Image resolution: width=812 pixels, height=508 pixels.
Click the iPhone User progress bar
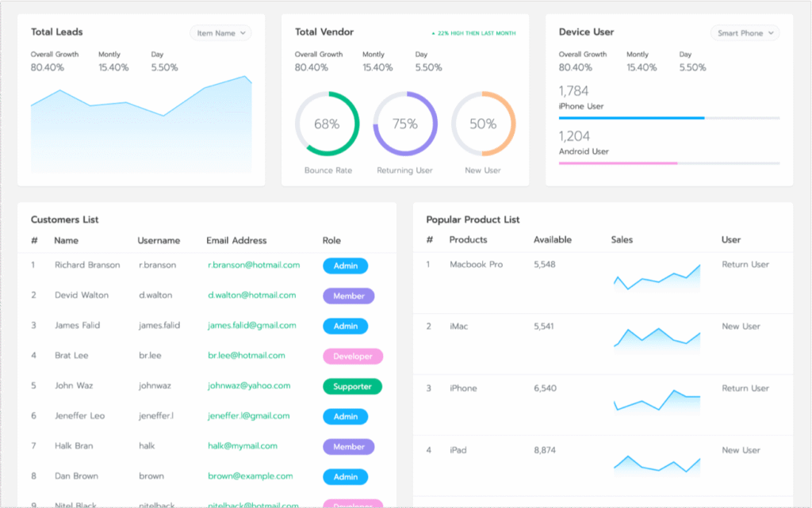click(x=668, y=118)
